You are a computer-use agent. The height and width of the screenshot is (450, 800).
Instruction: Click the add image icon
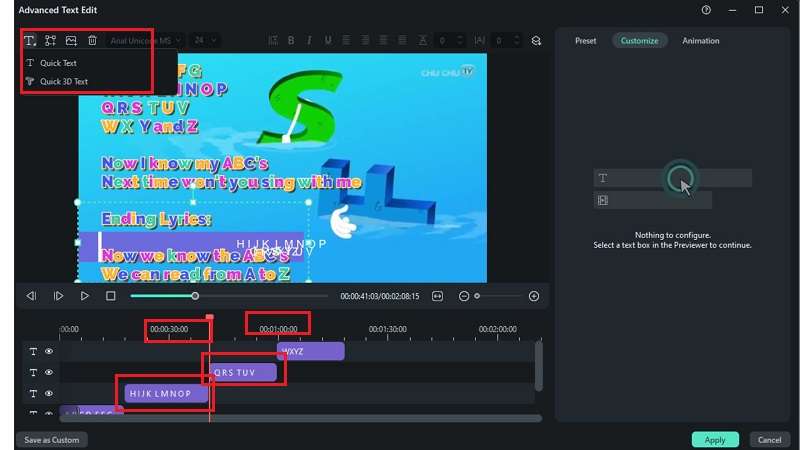[x=71, y=40]
